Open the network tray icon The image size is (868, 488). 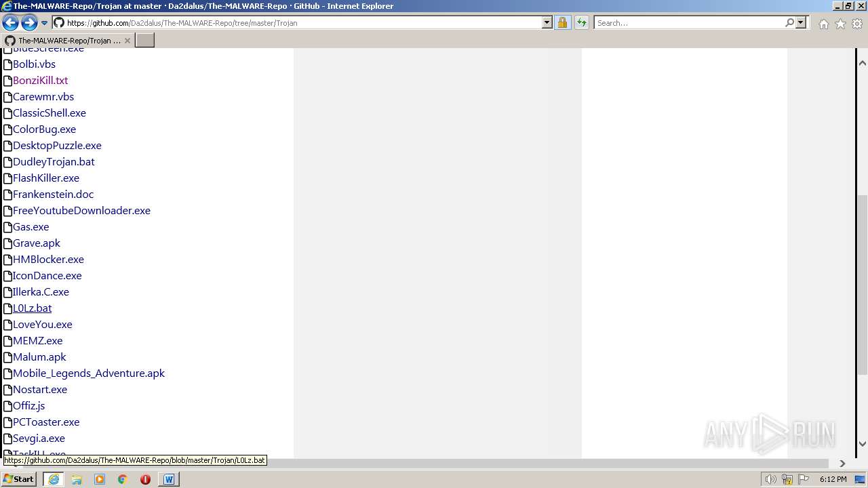click(787, 480)
